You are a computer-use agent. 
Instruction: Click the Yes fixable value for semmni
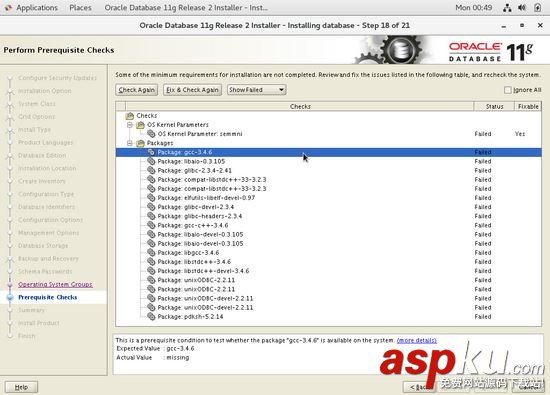coord(520,134)
